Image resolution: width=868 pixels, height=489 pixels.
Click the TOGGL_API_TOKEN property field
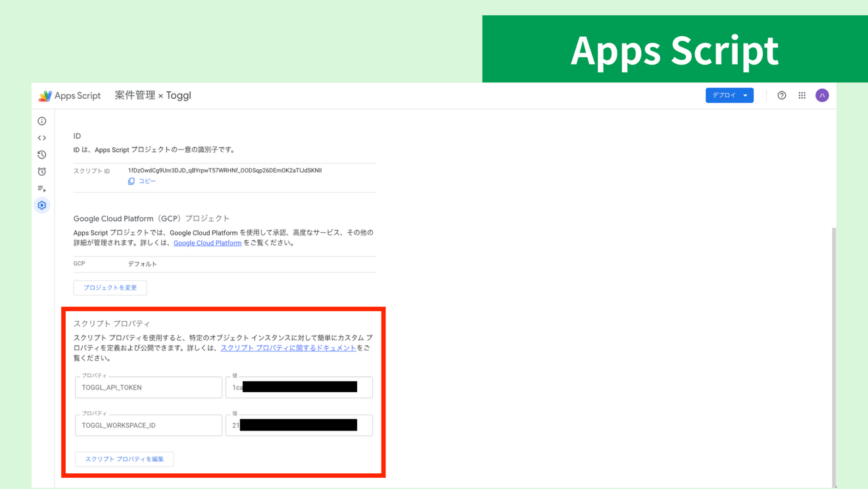(x=149, y=388)
